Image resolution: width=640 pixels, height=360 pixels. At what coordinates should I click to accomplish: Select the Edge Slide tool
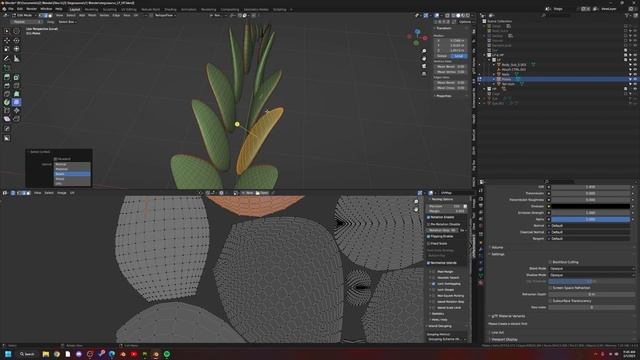(7, 111)
